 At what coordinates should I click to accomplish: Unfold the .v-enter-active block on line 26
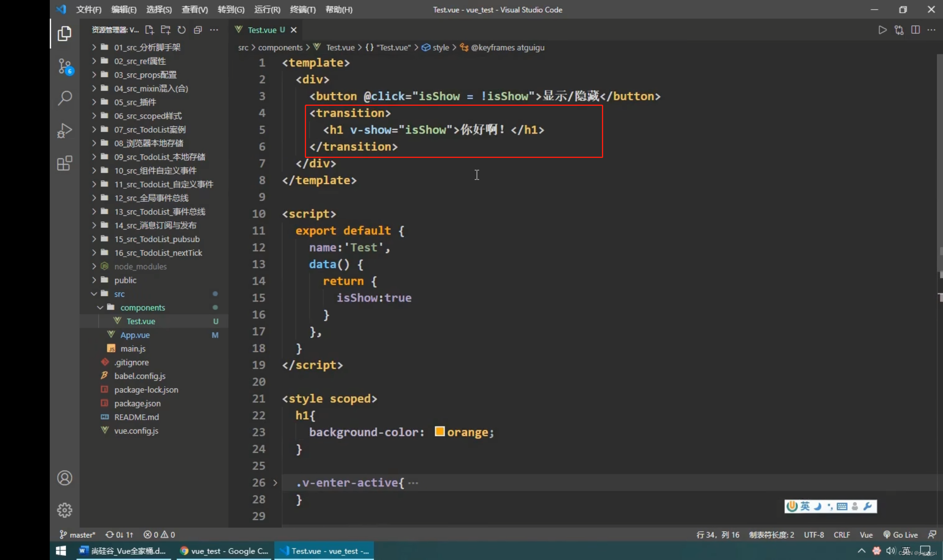(275, 483)
